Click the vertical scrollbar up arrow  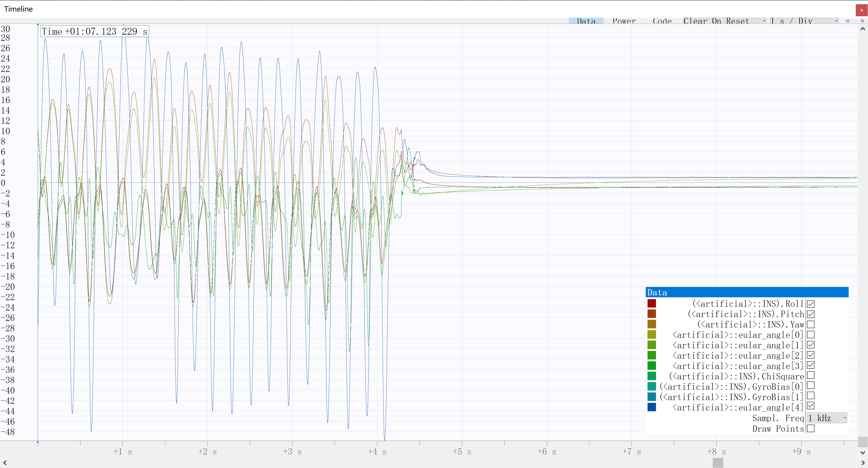pos(863,29)
